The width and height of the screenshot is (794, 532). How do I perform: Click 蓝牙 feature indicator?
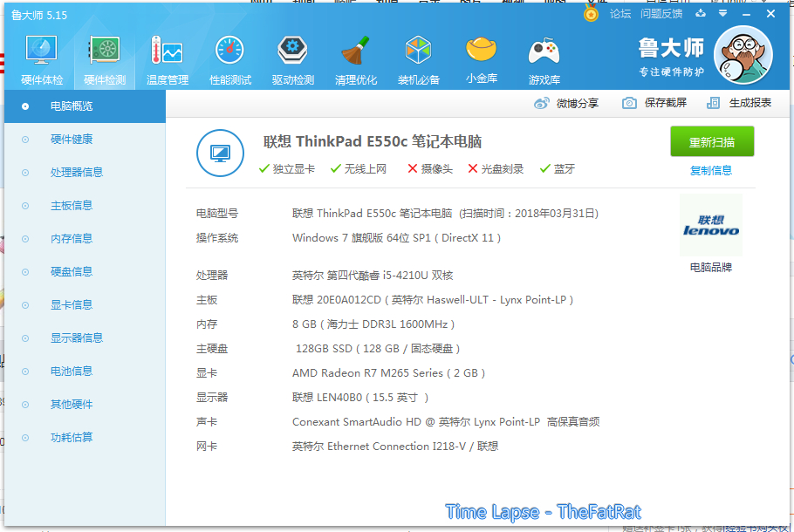tap(558, 169)
